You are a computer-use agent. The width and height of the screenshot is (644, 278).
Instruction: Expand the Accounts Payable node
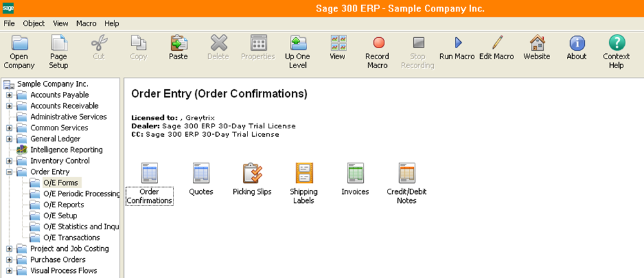pos(9,95)
